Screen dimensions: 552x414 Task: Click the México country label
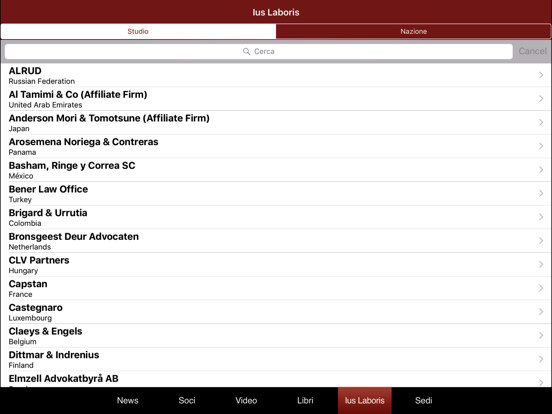pos(21,176)
